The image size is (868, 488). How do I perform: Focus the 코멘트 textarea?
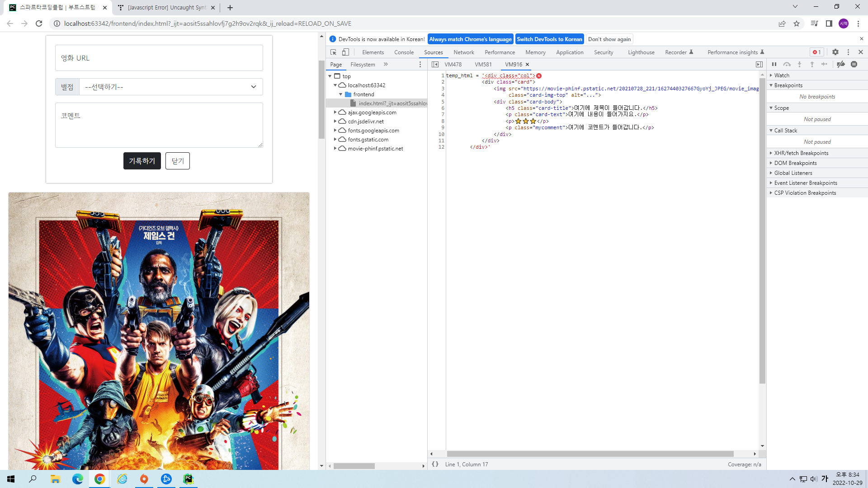(x=159, y=125)
